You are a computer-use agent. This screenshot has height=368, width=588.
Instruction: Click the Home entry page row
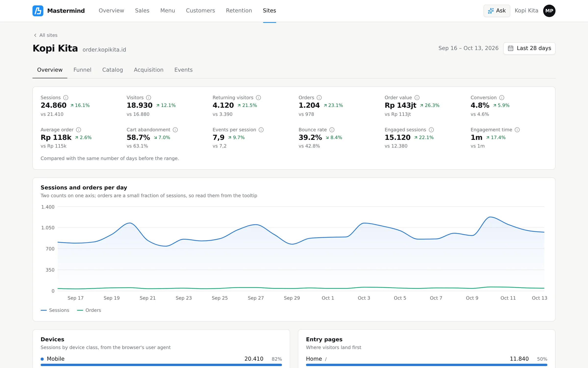point(427,361)
